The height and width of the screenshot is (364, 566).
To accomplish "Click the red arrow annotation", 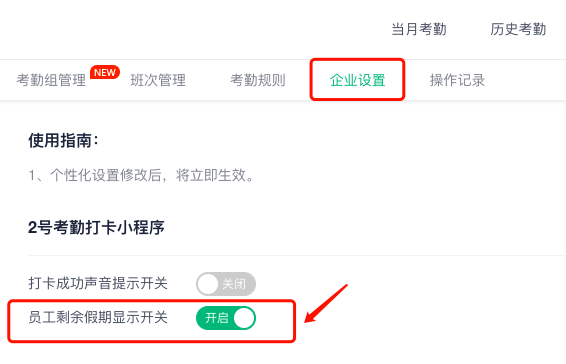I will pyautogui.click(x=326, y=303).
